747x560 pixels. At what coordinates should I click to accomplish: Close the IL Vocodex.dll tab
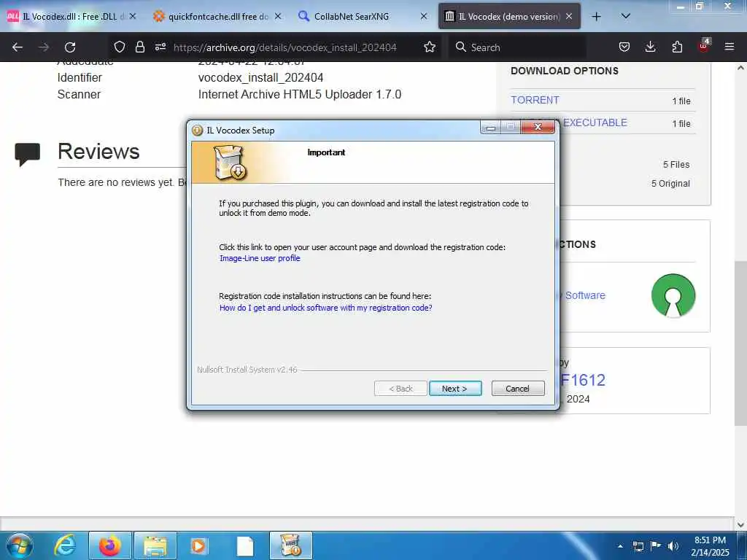coord(133,16)
